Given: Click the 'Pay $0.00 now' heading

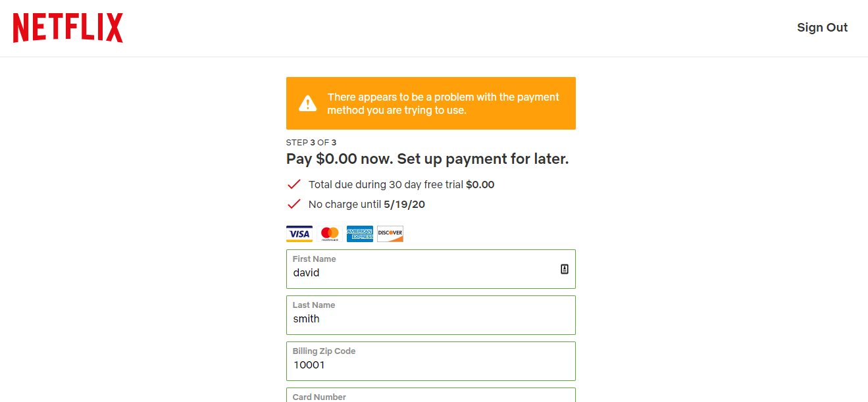Looking at the screenshot, I should coord(427,159).
